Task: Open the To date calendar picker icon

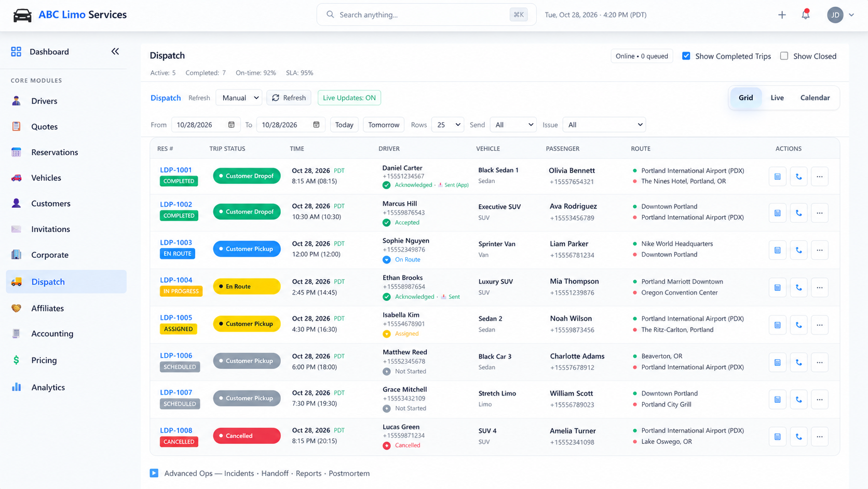Action: point(316,125)
